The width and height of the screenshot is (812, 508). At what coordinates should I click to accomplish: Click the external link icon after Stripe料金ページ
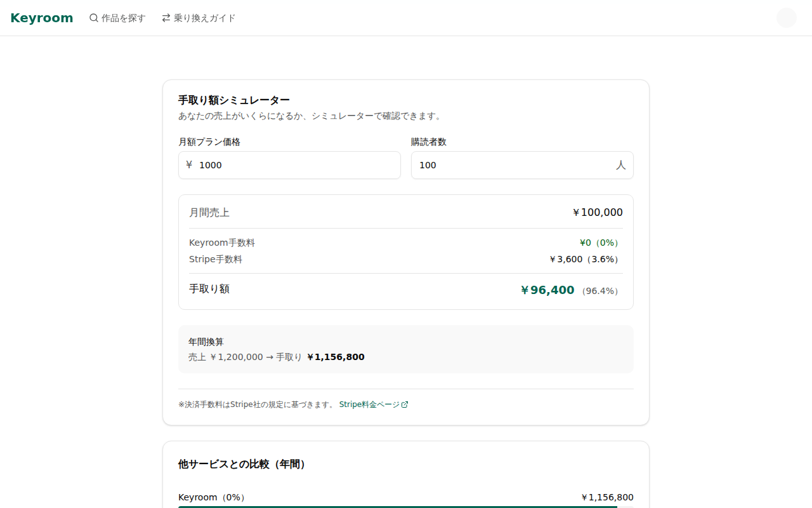pyautogui.click(x=405, y=404)
